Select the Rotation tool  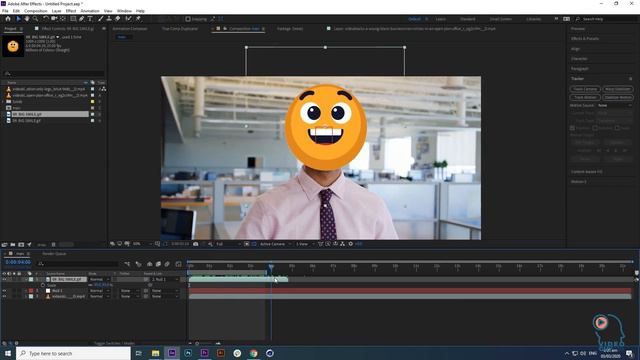pyautogui.click(x=46, y=19)
